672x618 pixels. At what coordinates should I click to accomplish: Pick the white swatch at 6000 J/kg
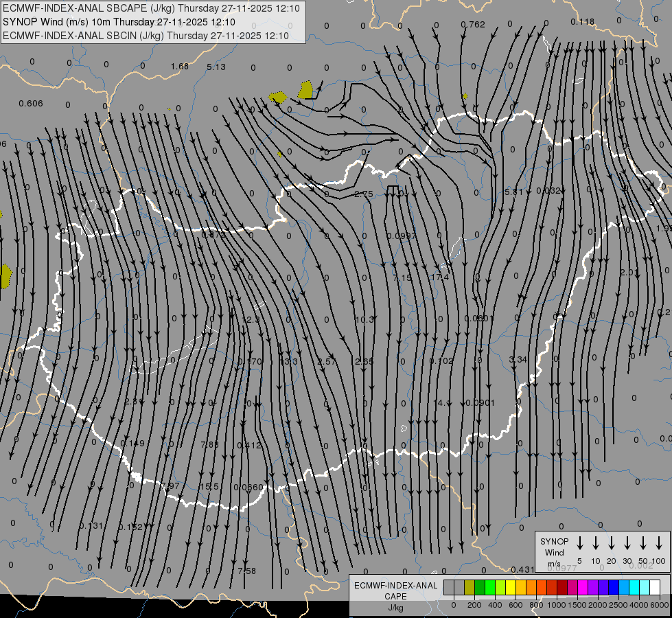pos(655,588)
